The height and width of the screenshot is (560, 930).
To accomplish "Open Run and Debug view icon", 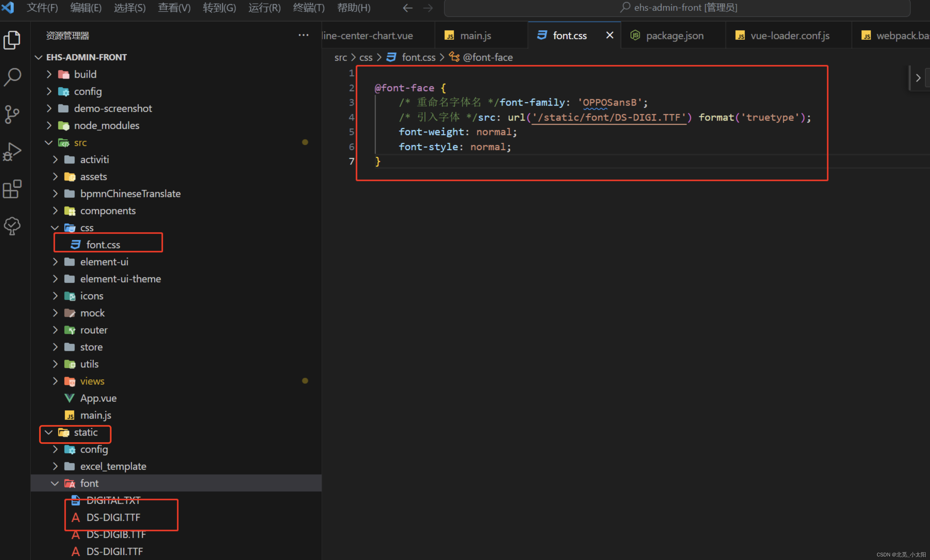I will coord(12,152).
